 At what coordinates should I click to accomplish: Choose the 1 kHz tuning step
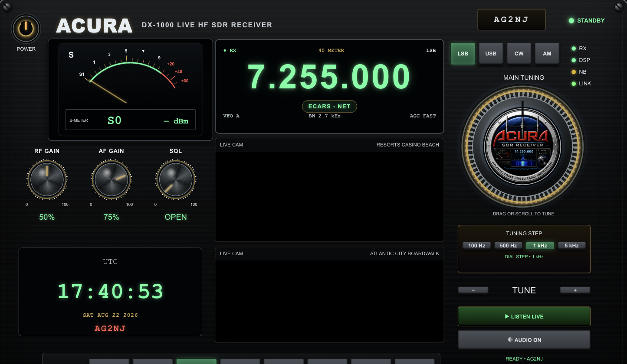point(540,246)
